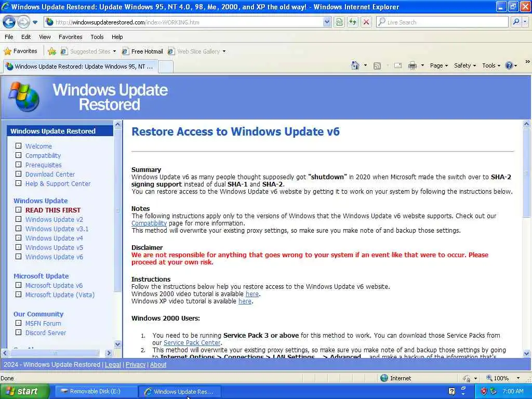The image size is (532, 399).
Task: Open READ THIS FIRST sidebar link
Action: pos(53,210)
